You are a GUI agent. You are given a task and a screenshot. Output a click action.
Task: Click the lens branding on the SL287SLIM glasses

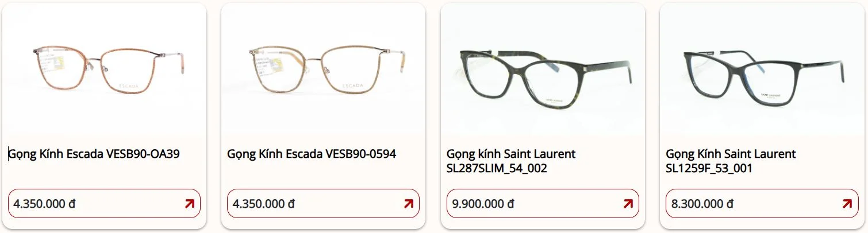tap(555, 101)
